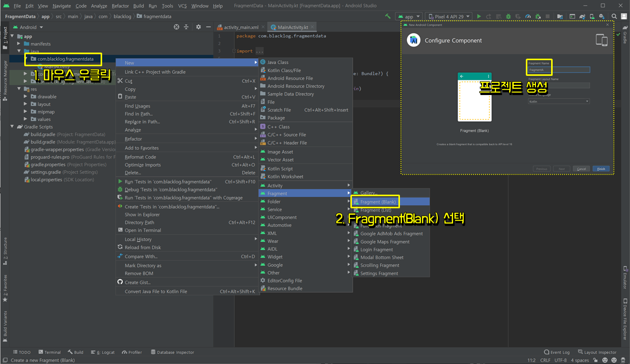The image size is (630, 364).
Task: Open the Refactor menu in menu bar
Action: 120,6
